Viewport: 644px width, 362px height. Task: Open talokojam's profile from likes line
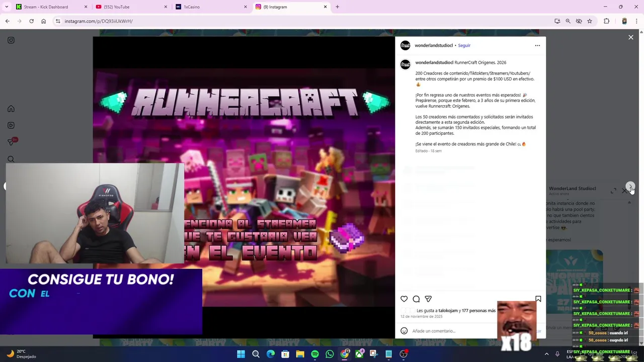pos(448,311)
